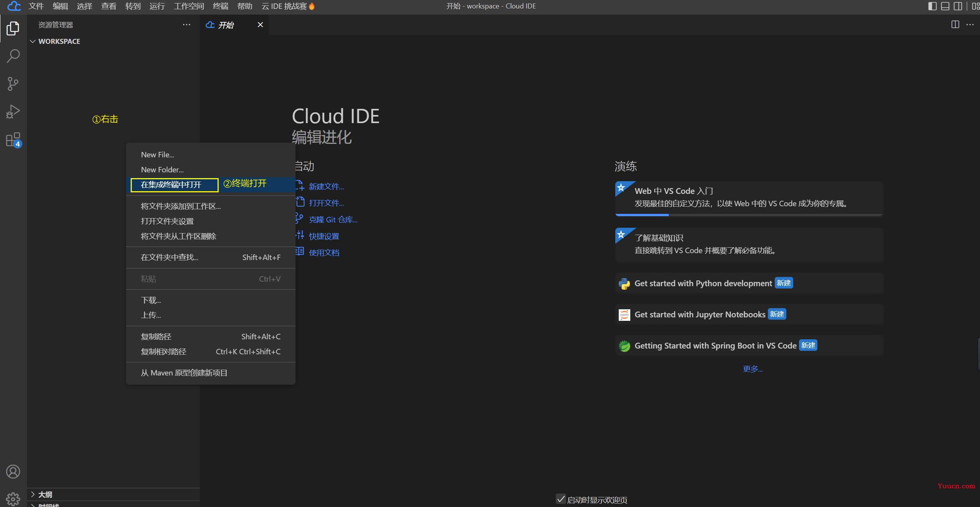The height and width of the screenshot is (507, 980).
Task: Toggle secondary sidebar layout icon
Action: (x=958, y=6)
